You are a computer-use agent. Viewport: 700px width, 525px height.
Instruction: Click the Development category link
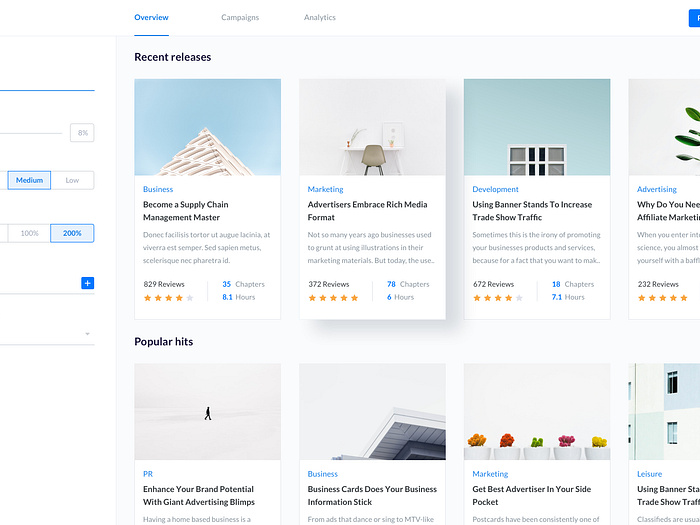click(x=496, y=189)
